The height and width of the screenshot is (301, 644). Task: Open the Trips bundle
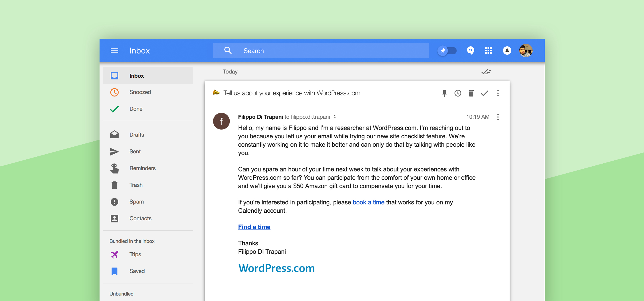click(x=135, y=254)
